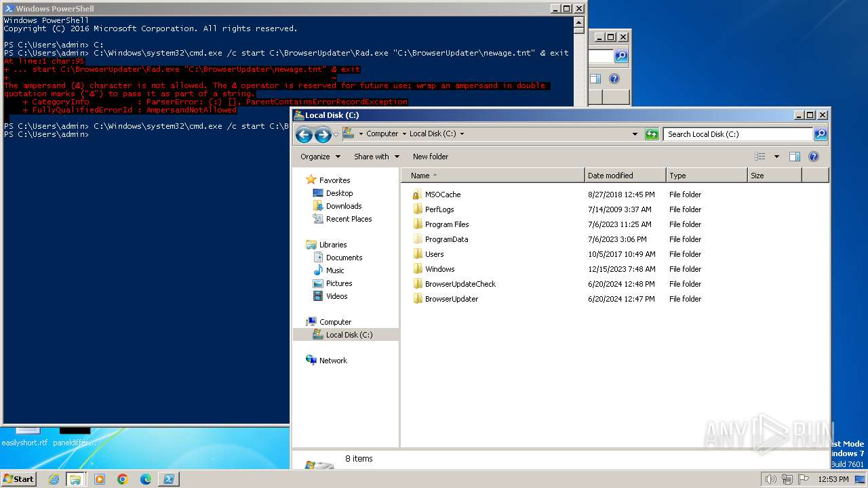This screenshot has width=868, height=488.
Task: Launch Google Chrome from taskbar
Action: tap(123, 479)
